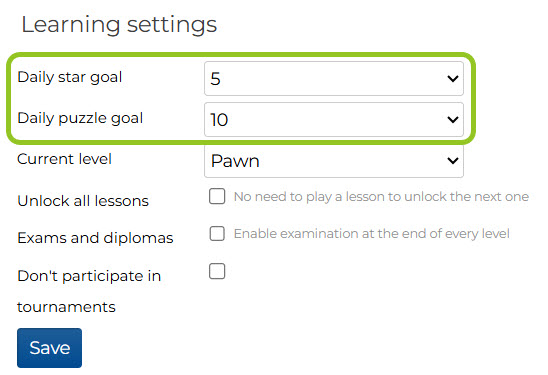Click the Current level label
Screen dimensions: 548x375
64,159
